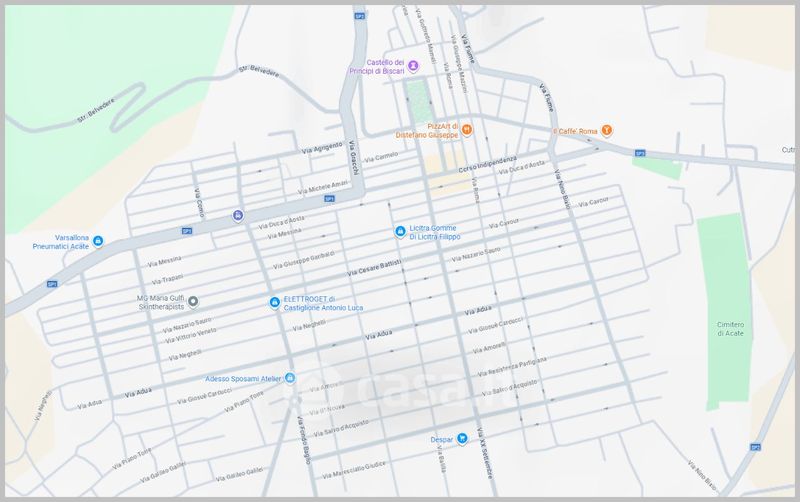
Task: Select the Licitra Gomme shop marker
Action: [x=400, y=232]
